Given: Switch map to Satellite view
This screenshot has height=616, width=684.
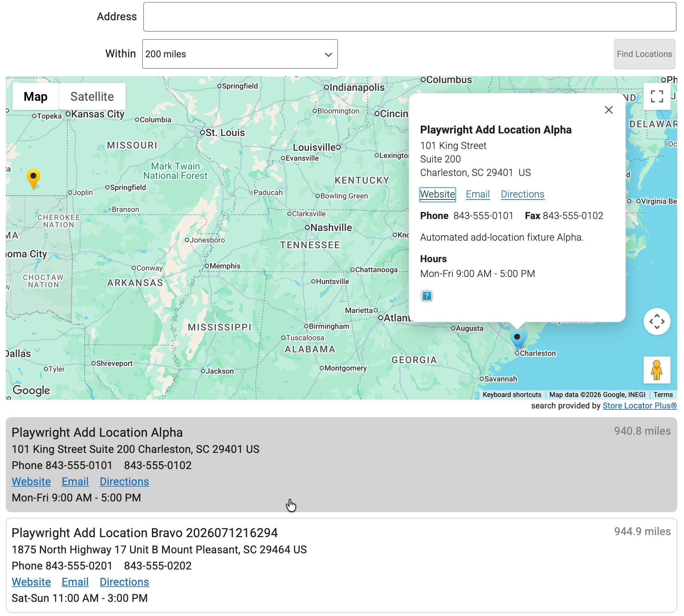Looking at the screenshot, I should pos(92,96).
